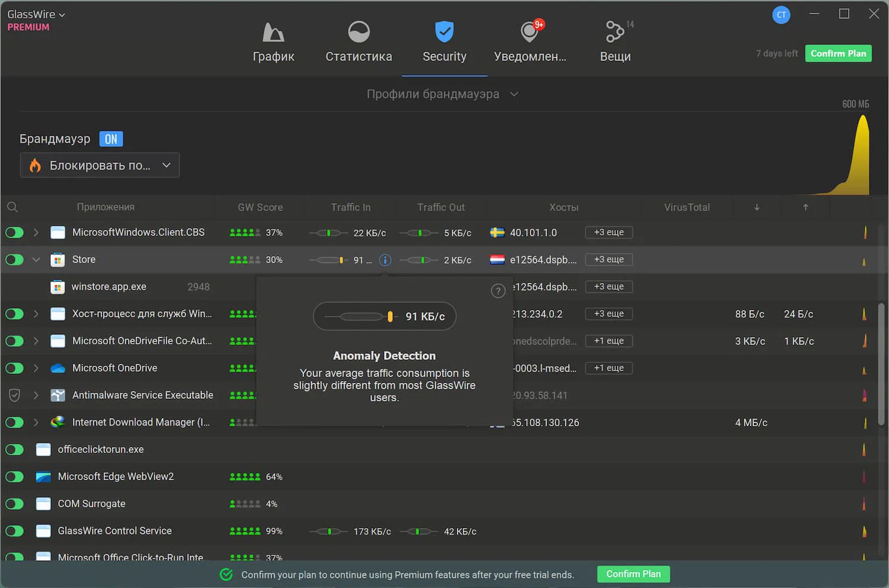Image resolution: width=889 pixels, height=588 pixels.
Task: Click the Netherlands flag in the Store row
Action: pyautogui.click(x=497, y=260)
